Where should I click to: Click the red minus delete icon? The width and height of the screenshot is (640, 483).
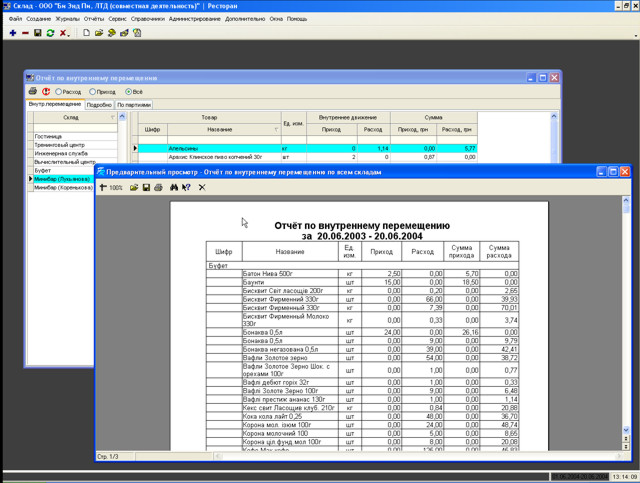[25, 33]
